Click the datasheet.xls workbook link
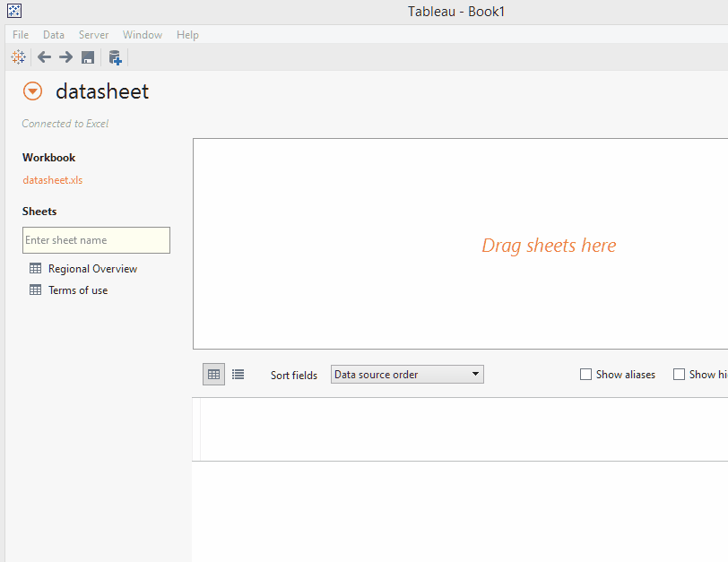 pos(52,179)
